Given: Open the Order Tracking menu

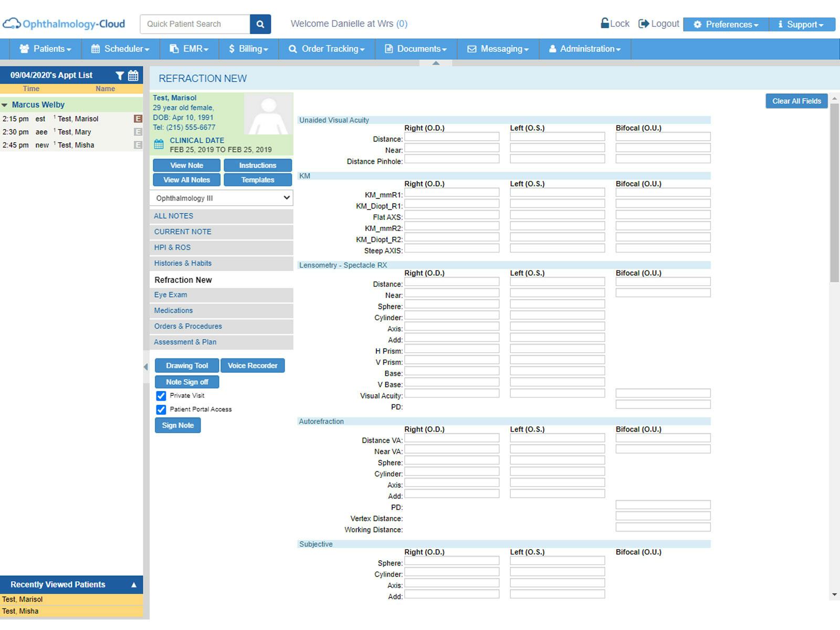Looking at the screenshot, I should [327, 49].
